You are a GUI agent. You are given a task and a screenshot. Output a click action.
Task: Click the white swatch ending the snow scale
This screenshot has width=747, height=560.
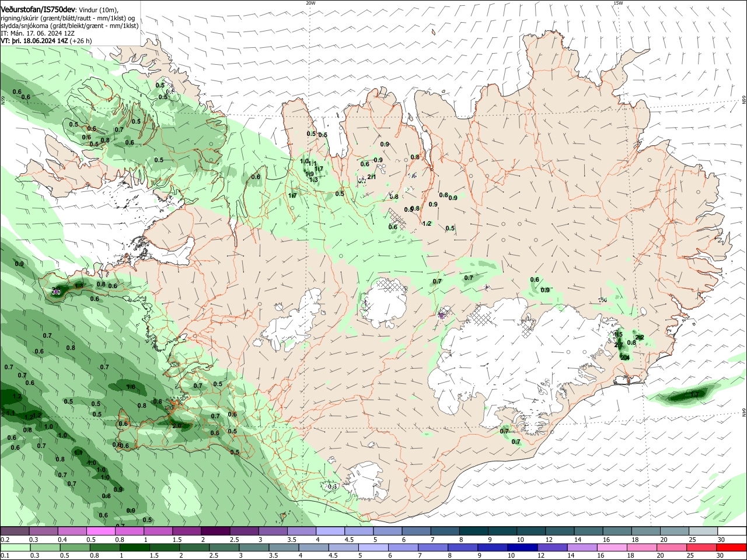point(732,531)
